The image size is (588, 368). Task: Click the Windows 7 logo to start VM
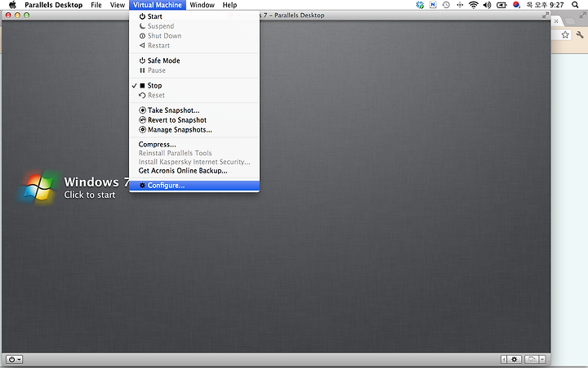[x=38, y=186]
